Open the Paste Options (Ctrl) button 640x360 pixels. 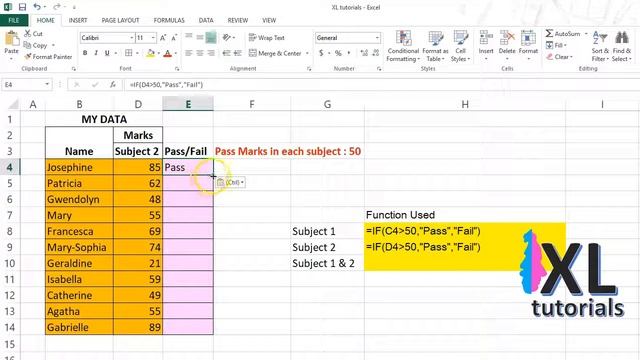point(231,182)
